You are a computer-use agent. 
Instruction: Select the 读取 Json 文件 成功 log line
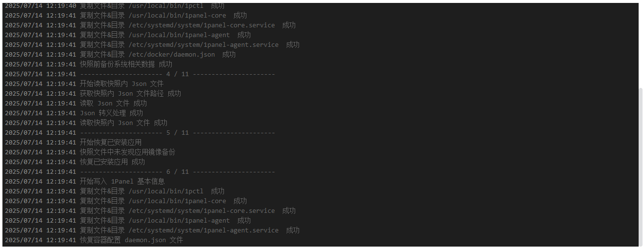click(76, 104)
